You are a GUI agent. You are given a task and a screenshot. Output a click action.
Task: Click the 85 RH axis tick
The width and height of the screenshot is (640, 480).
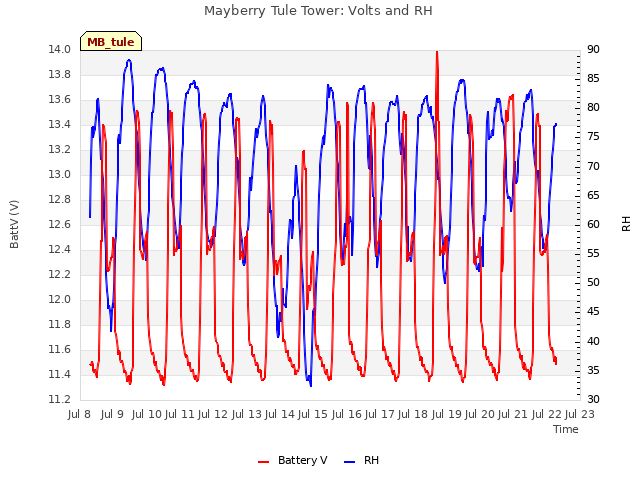pyautogui.click(x=593, y=78)
